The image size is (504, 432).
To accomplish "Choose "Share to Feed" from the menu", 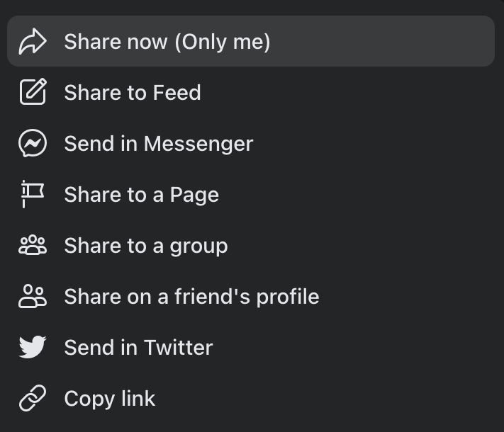I will 133,93.
